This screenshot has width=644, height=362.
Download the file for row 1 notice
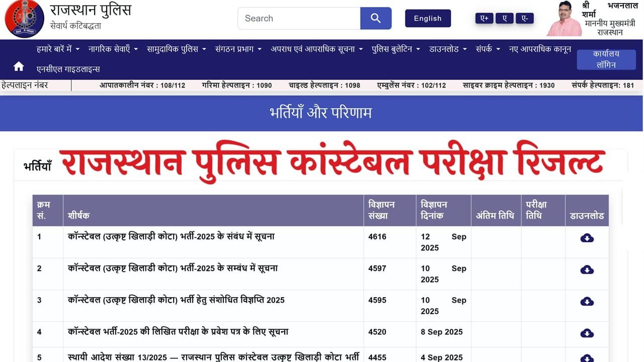click(x=587, y=238)
